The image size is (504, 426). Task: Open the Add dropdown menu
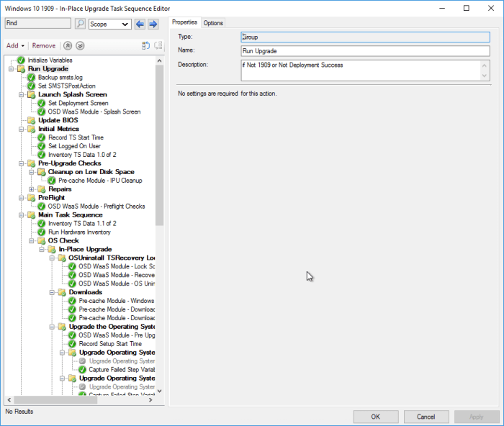tap(15, 45)
